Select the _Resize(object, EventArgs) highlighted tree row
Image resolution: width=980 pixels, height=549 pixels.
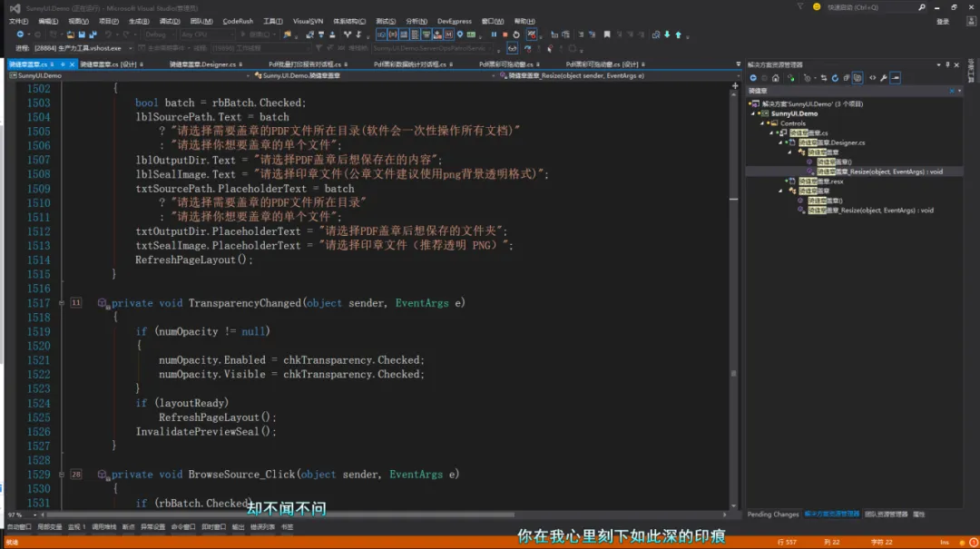pyautogui.click(x=855, y=172)
